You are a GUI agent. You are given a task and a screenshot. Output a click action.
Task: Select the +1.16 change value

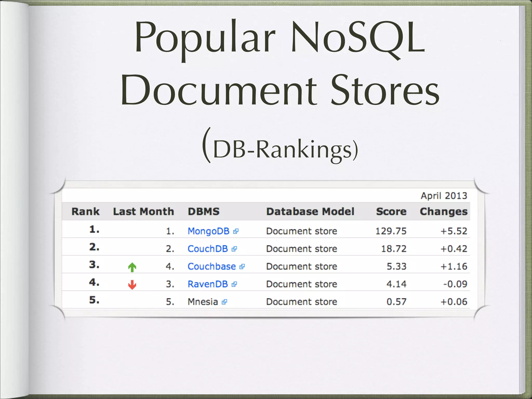point(454,267)
